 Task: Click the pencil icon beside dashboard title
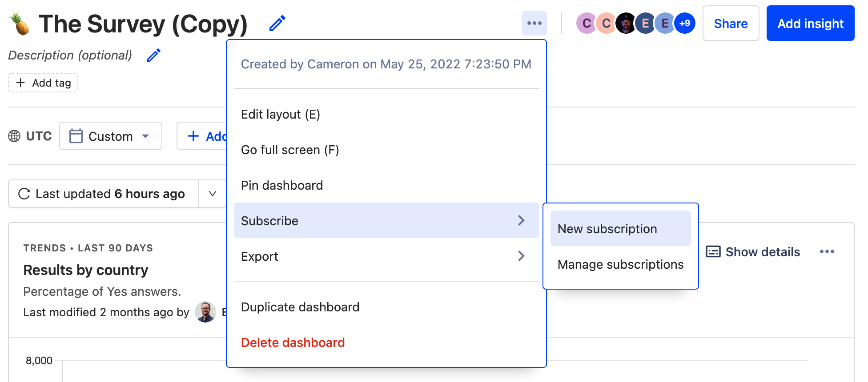(277, 24)
